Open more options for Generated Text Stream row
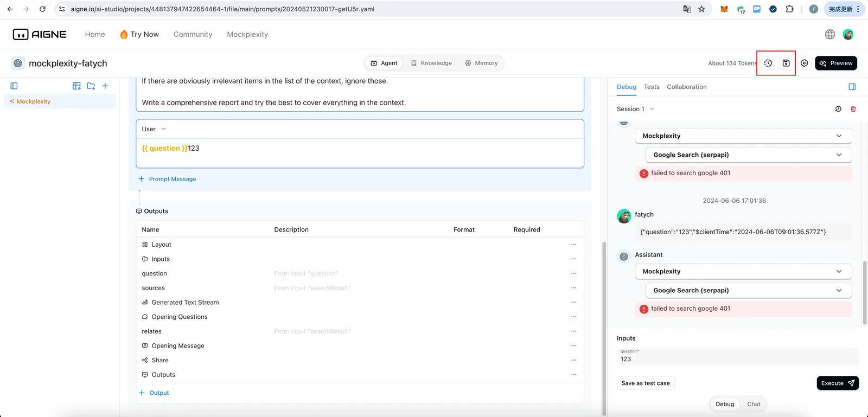 click(573, 302)
